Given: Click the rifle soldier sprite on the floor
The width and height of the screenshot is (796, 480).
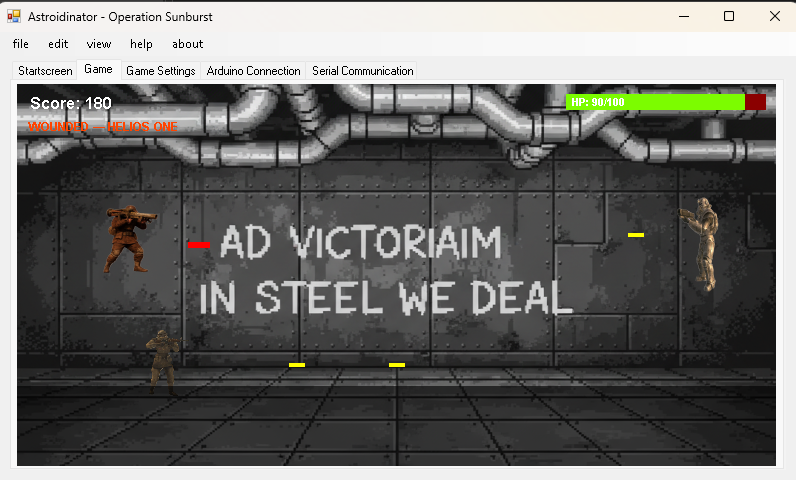Looking at the screenshot, I should [163, 362].
